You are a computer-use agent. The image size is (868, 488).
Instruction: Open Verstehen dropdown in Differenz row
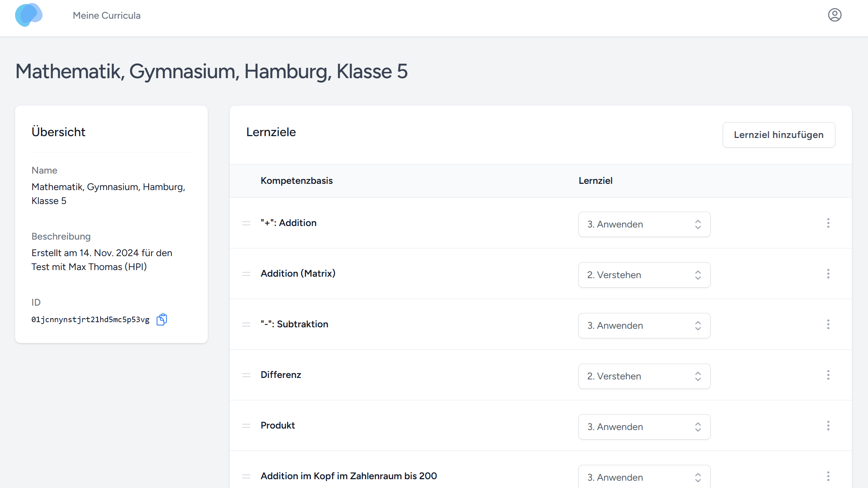point(644,376)
